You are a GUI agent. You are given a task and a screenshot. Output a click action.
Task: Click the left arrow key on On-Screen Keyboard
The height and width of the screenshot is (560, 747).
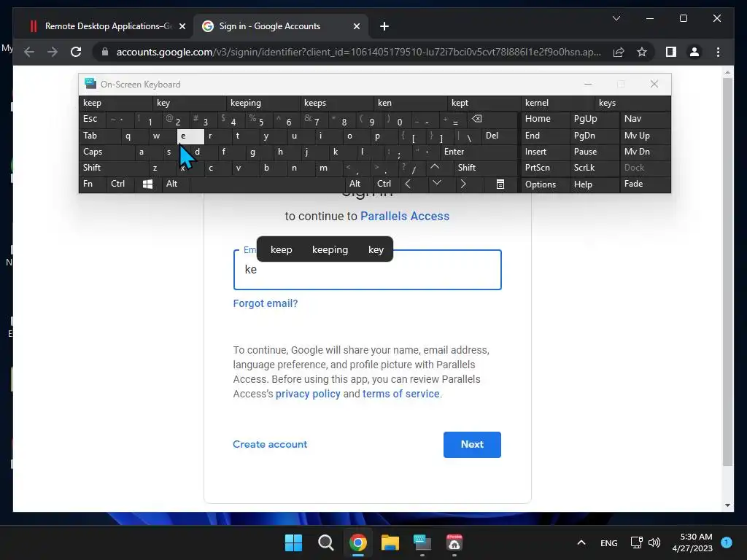408,184
